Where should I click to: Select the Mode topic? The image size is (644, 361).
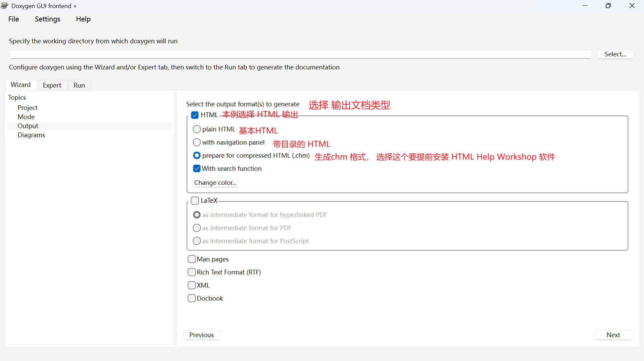[26, 117]
